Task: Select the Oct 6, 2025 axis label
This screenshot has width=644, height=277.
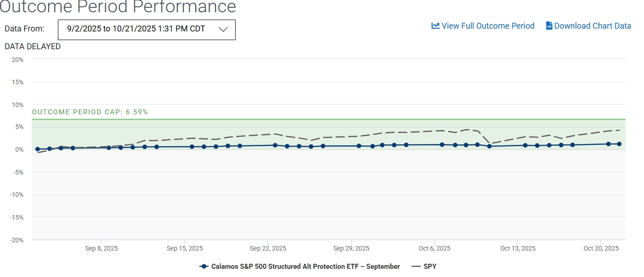Action: (434, 248)
